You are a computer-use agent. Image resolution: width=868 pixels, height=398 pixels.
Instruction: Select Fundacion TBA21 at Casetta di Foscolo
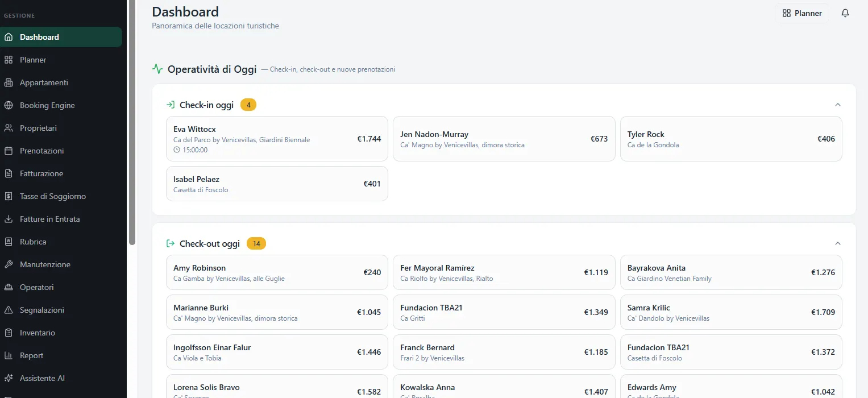coord(731,352)
